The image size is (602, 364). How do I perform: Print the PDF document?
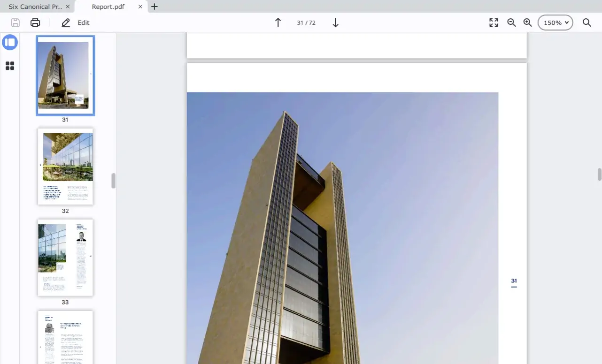tap(35, 22)
